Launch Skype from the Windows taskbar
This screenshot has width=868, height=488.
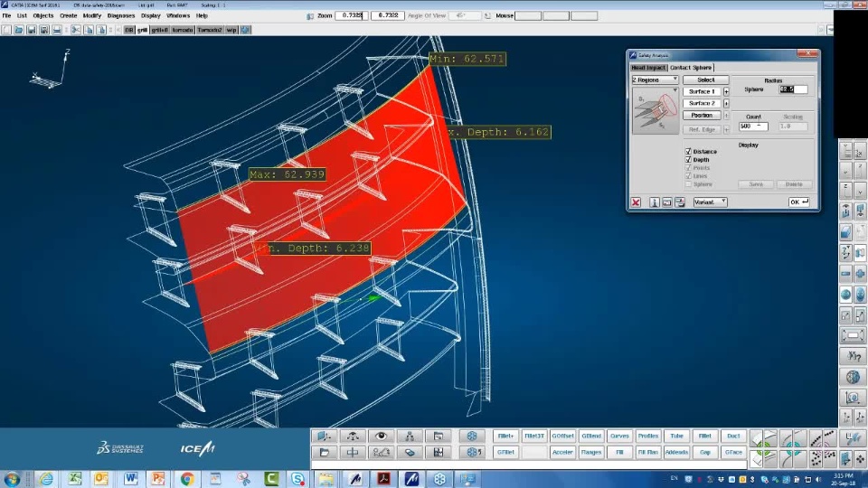[x=297, y=479]
